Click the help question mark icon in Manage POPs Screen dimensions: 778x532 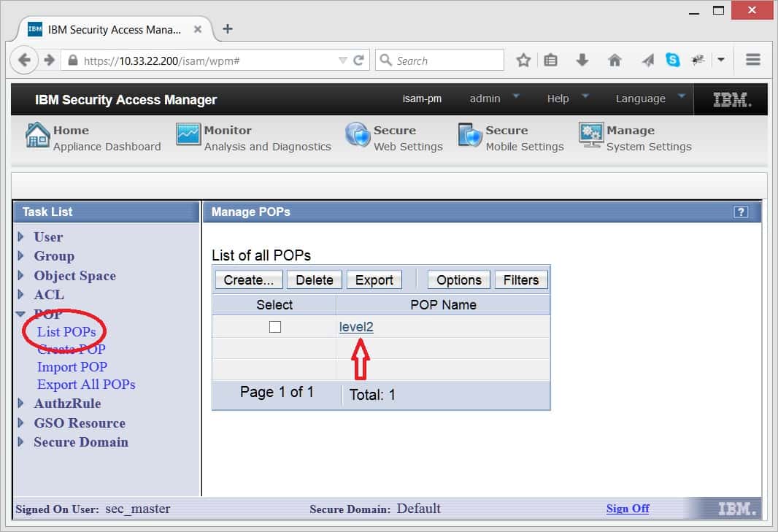pos(741,212)
